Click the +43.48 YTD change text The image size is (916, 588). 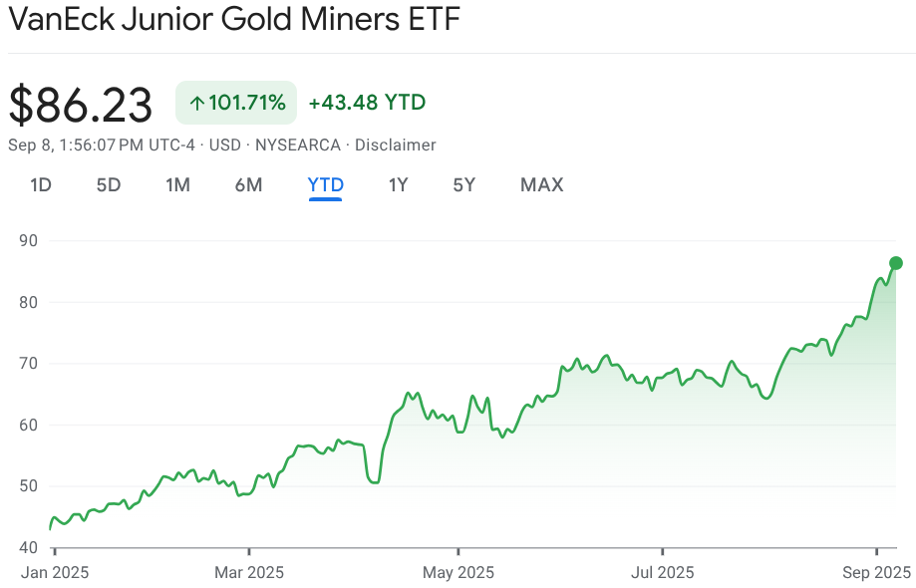coord(367,103)
